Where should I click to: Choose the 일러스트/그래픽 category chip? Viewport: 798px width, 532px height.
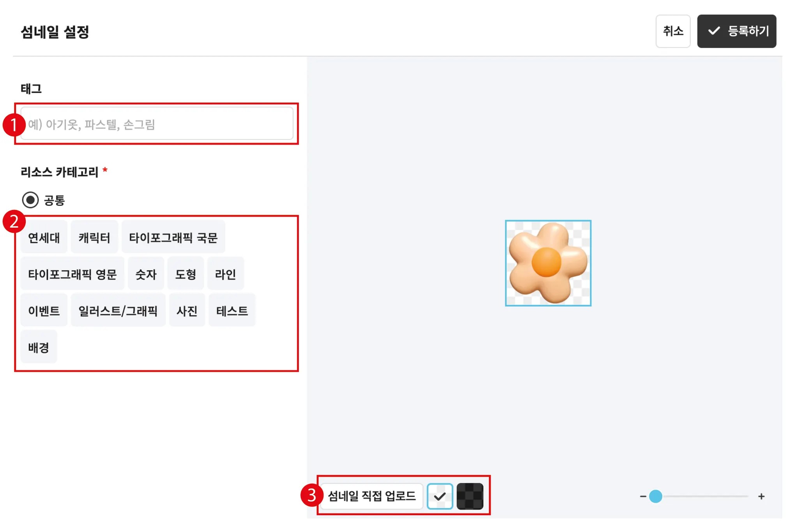118,310
